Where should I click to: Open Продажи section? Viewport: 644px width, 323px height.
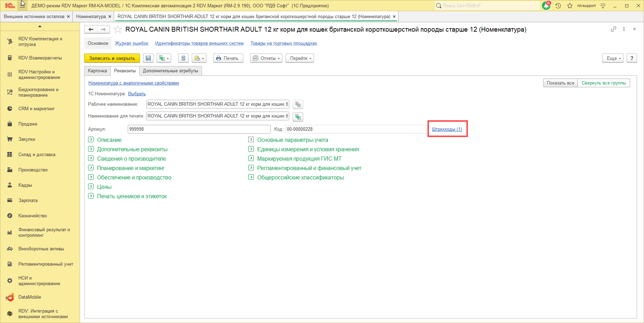[40, 124]
